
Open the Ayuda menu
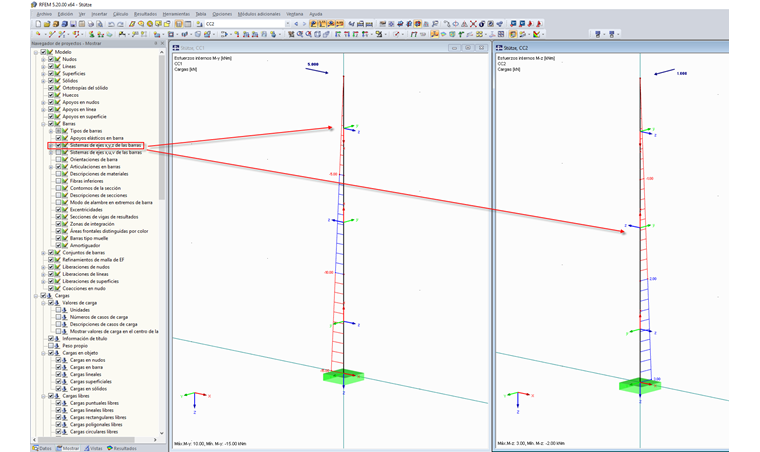tap(316, 14)
